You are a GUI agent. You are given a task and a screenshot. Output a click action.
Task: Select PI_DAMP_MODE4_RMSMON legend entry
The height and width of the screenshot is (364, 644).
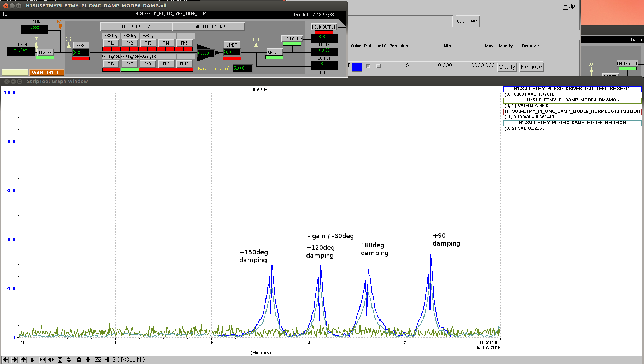[x=572, y=100]
